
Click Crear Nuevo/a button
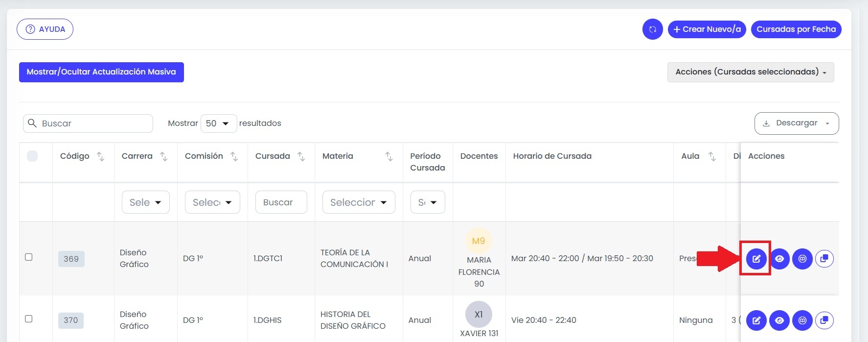point(707,29)
